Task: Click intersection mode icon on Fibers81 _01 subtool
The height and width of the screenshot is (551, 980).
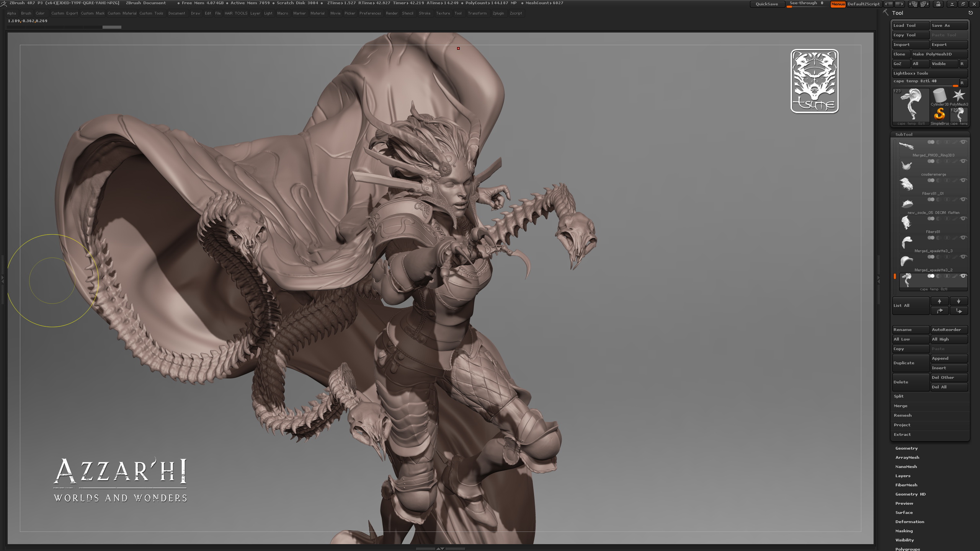Action: coord(947,180)
